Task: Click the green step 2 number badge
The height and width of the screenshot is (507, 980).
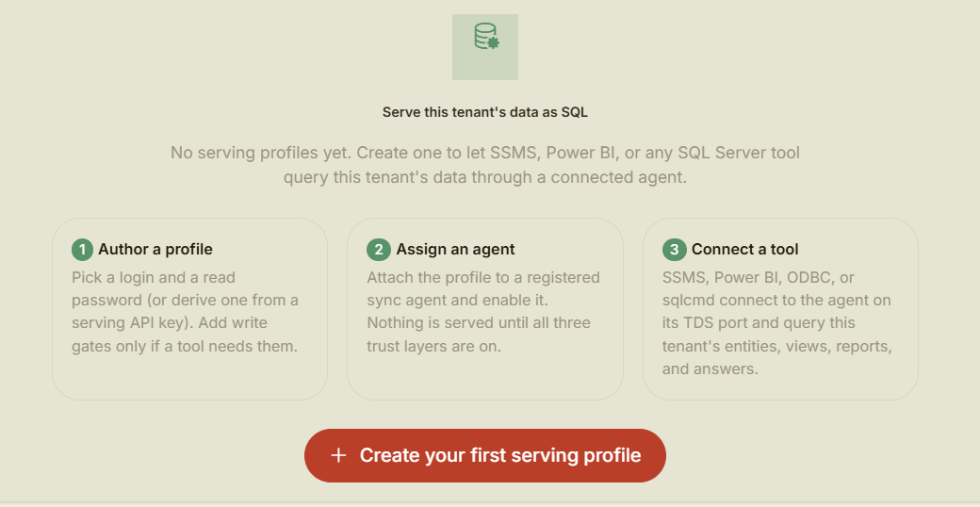Action: tap(378, 250)
